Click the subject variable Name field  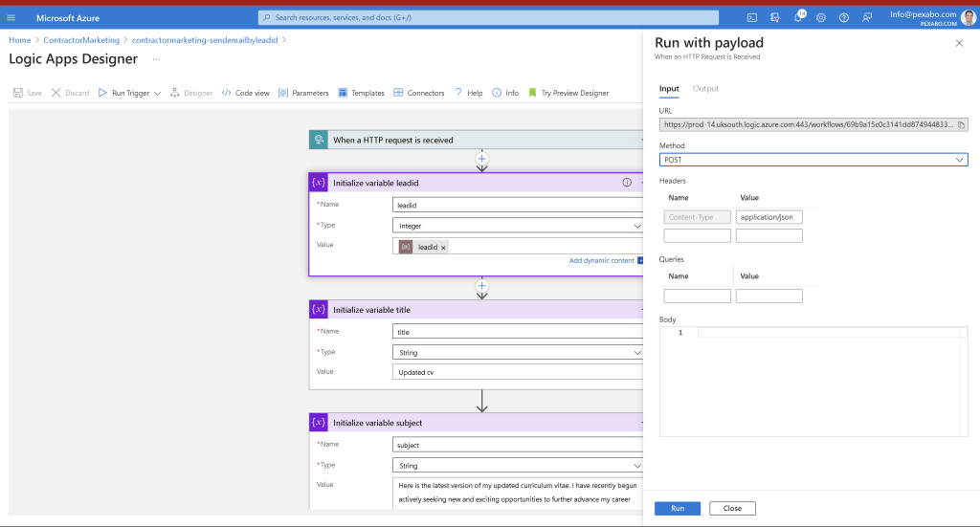pyautogui.click(x=518, y=445)
